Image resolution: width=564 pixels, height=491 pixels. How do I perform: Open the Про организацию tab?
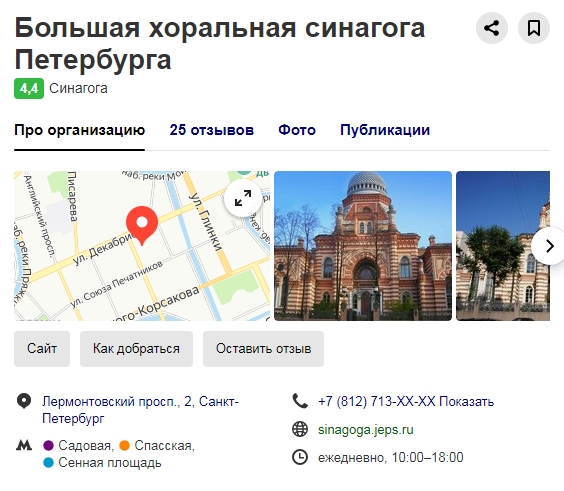(x=79, y=130)
